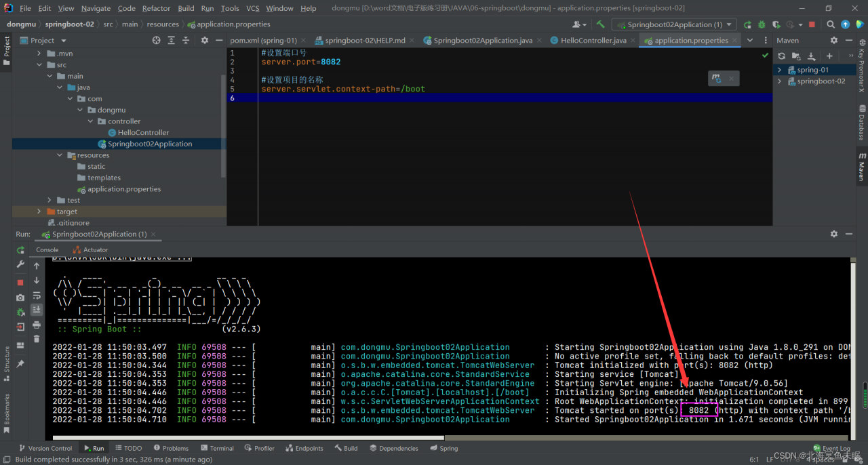Select opened file crosshair icon in Project panel
Viewport: 868px width, 465px height.
click(x=156, y=41)
